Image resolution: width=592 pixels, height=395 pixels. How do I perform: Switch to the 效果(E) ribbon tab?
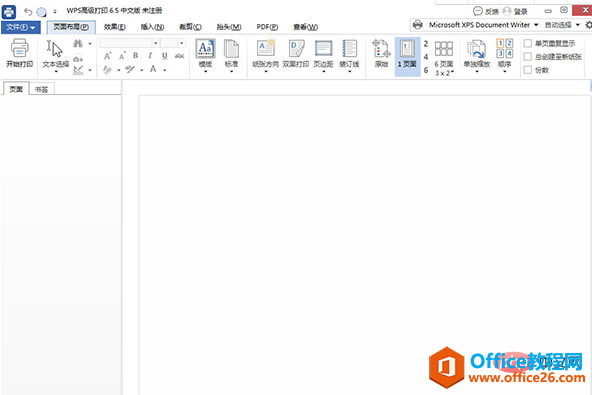click(x=114, y=27)
